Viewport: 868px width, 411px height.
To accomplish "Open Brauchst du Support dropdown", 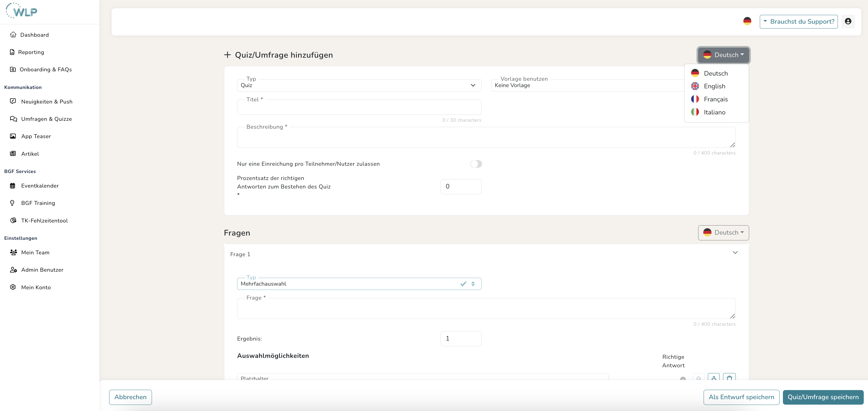I will tap(798, 22).
